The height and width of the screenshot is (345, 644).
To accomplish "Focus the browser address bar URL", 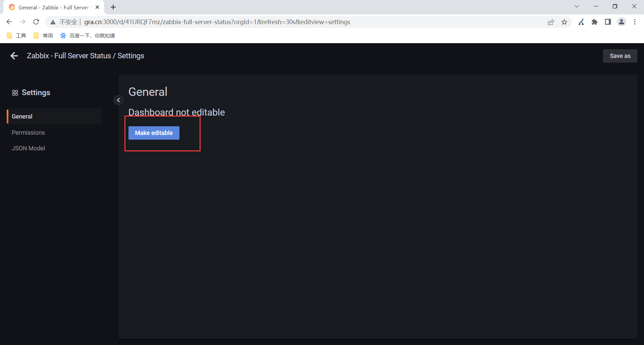I will point(217,22).
